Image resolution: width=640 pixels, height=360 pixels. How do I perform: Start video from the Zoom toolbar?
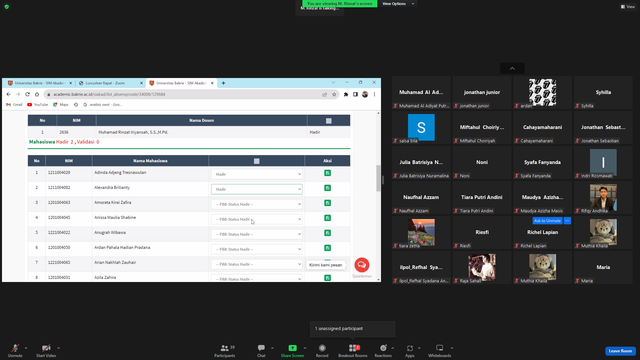coord(46,350)
